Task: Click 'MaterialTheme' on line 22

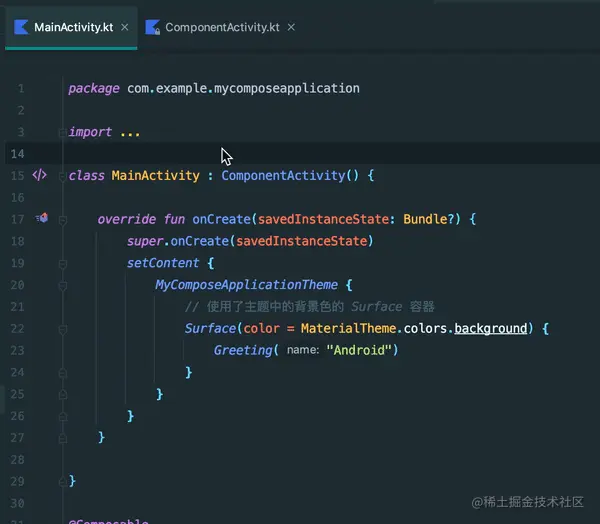Action: [348, 328]
